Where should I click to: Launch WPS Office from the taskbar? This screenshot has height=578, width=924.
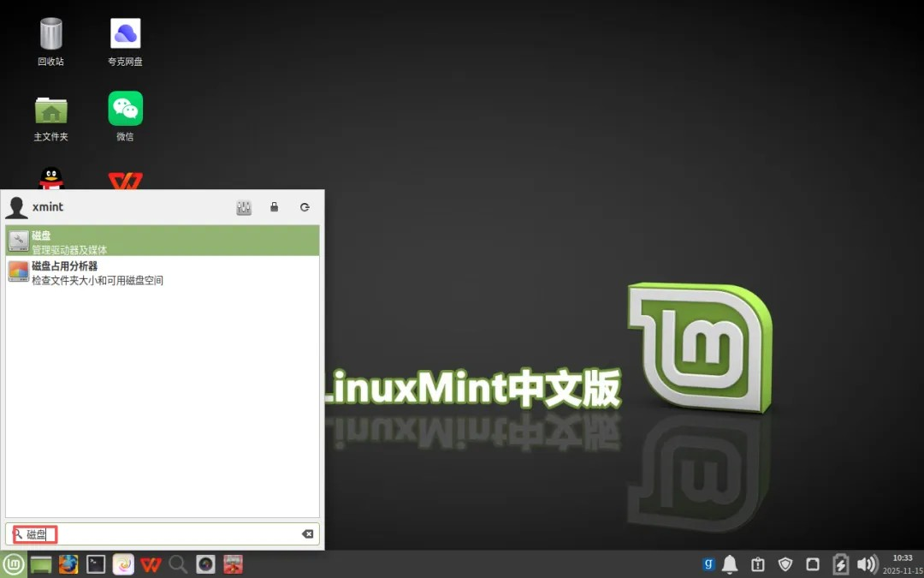(151, 564)
